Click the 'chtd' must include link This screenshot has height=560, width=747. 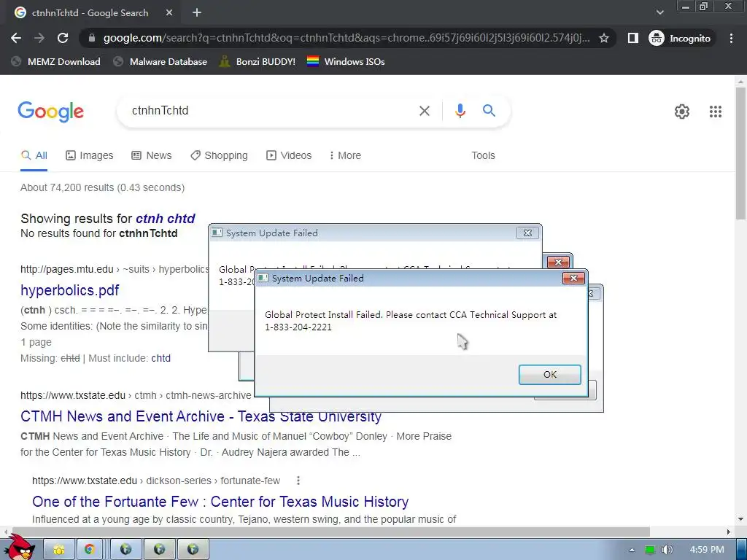(x=160, y=358)
